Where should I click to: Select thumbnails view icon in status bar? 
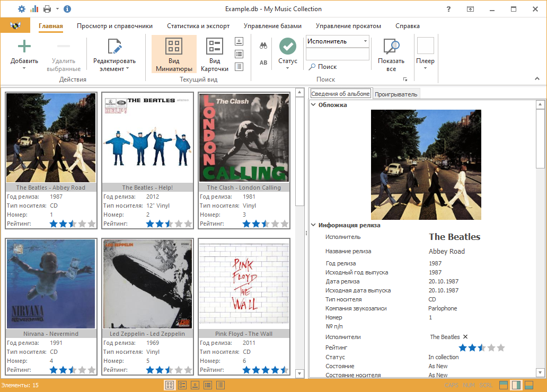click(x=170, y=385)
